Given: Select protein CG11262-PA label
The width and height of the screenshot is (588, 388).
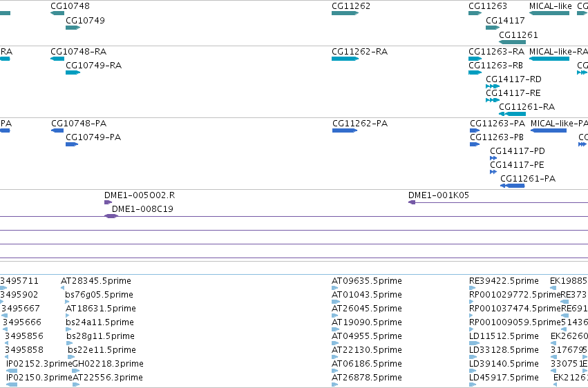Looking at the screenshot, I should click(360, 124).
